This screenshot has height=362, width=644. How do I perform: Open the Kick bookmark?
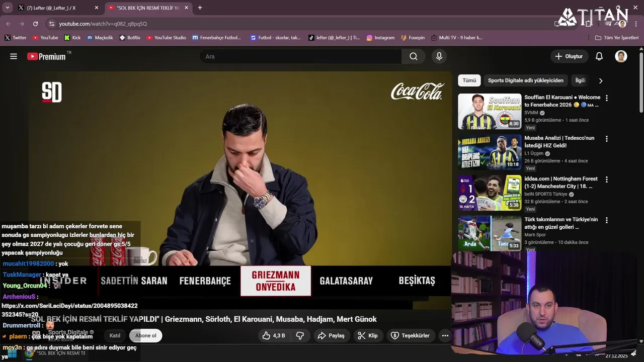(x=72, y=38)
